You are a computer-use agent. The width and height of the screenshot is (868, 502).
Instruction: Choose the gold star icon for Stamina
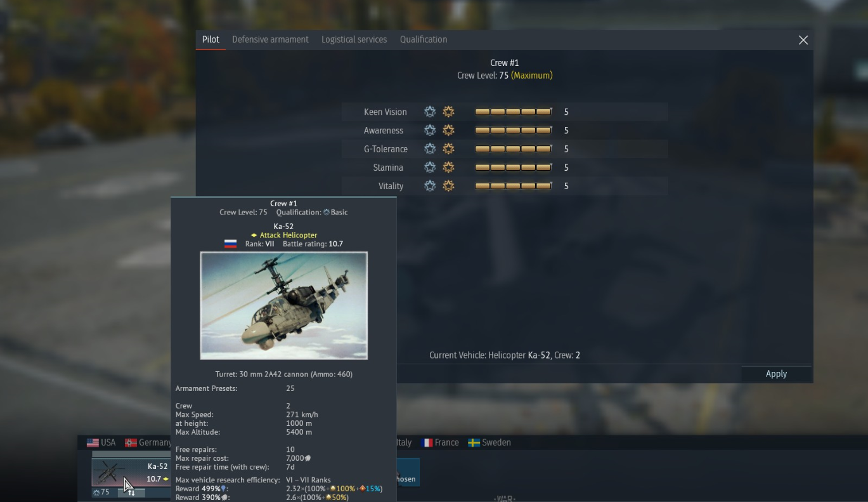[x=448, y=168]
